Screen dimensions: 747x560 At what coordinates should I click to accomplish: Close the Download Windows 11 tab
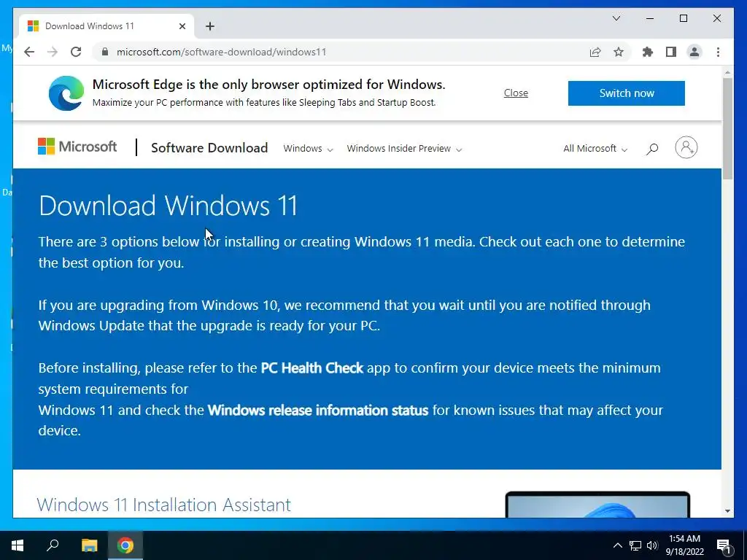pyautogui.click(x=182, y=26)
